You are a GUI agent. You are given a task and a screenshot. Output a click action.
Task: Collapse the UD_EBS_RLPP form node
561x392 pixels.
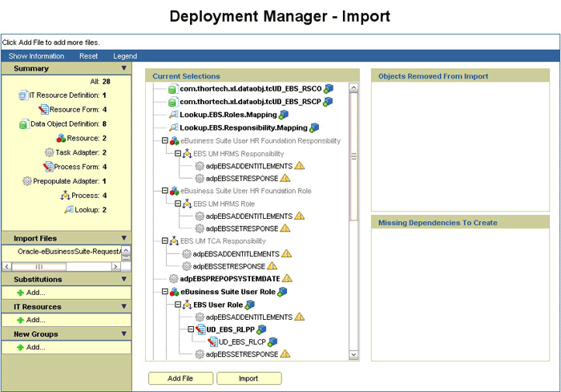(191, 329)
